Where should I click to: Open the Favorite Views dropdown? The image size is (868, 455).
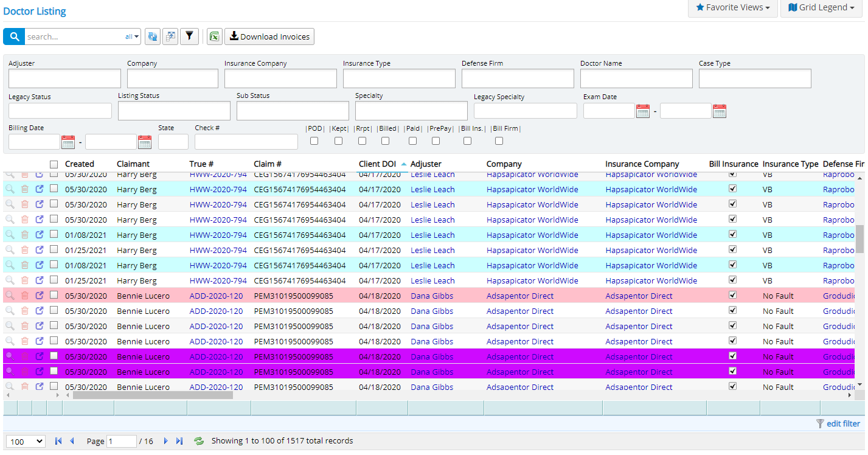coord(732,8)
